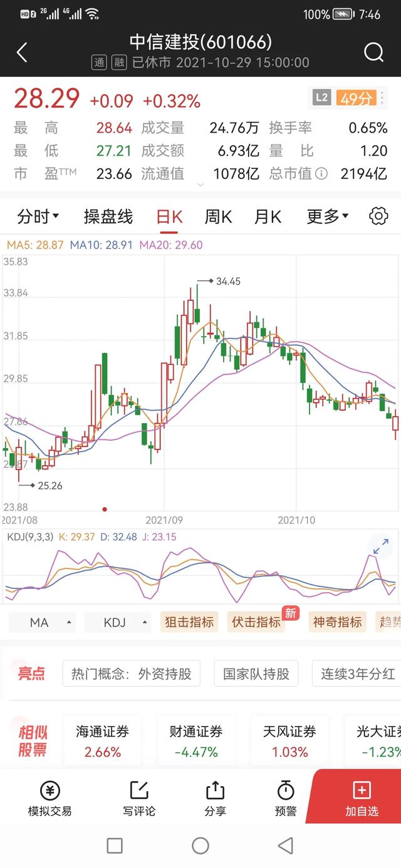Select 神奇指标 indicator button

338,622
